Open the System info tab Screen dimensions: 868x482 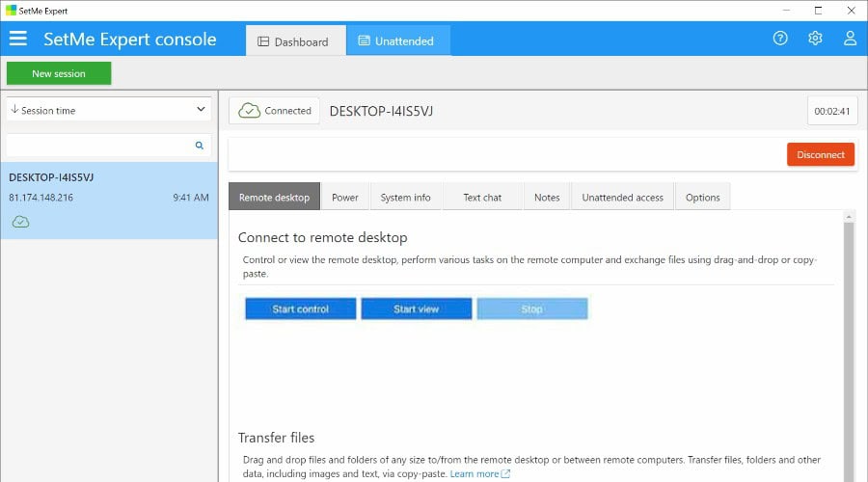pyautogui.click(x=405, y=198)
